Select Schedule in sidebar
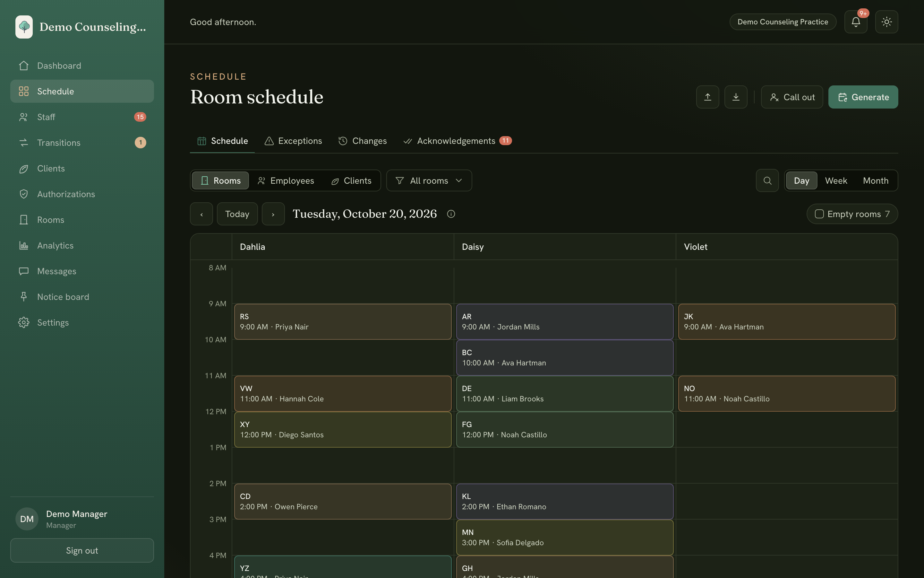Screen dimensions: 924x578 coord(82,92)
